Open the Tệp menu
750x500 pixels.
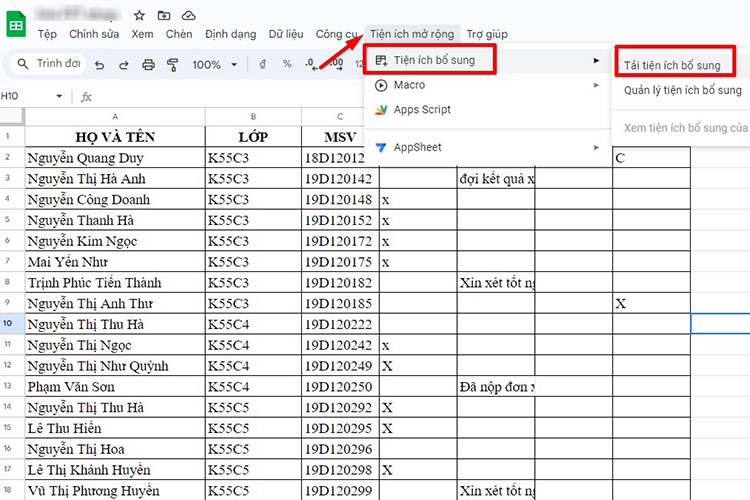coord(47,34)
